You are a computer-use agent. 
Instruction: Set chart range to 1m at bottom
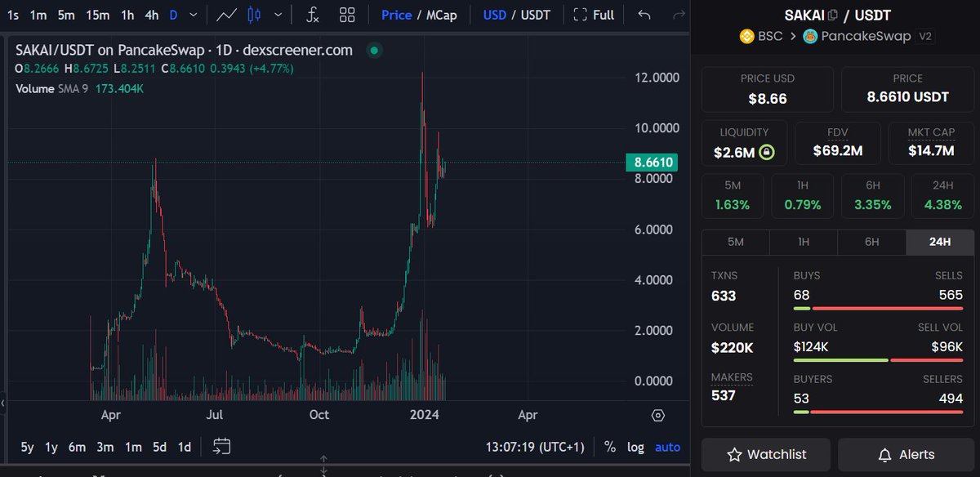pyautogui.click(x=133, y=447)
